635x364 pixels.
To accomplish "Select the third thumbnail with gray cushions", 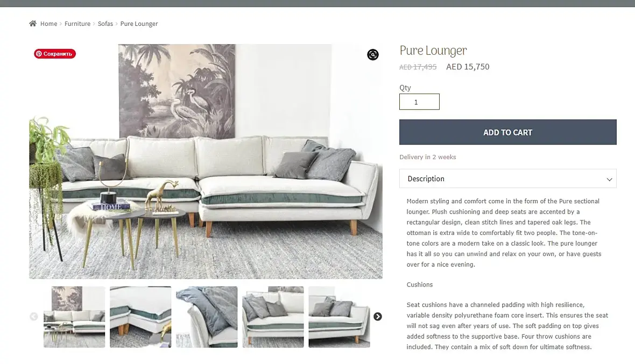I will click(207, 317).
